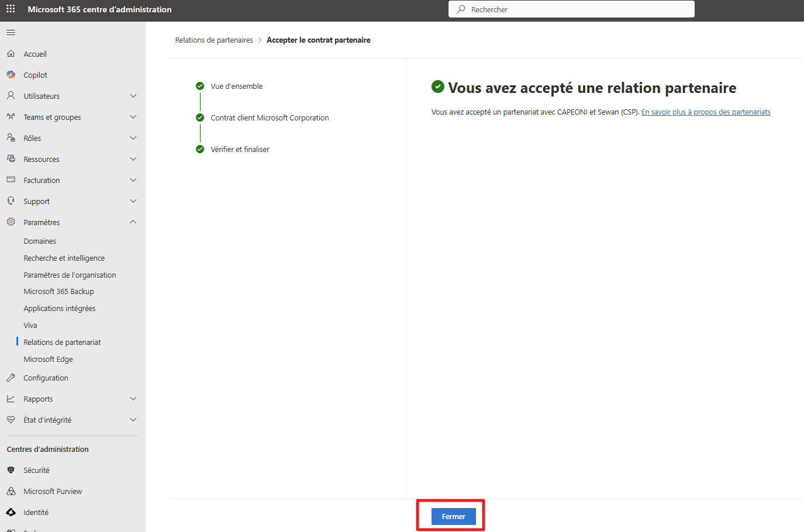
Task: Select Relations de partenariat menu item
Action: pos(62,342)
